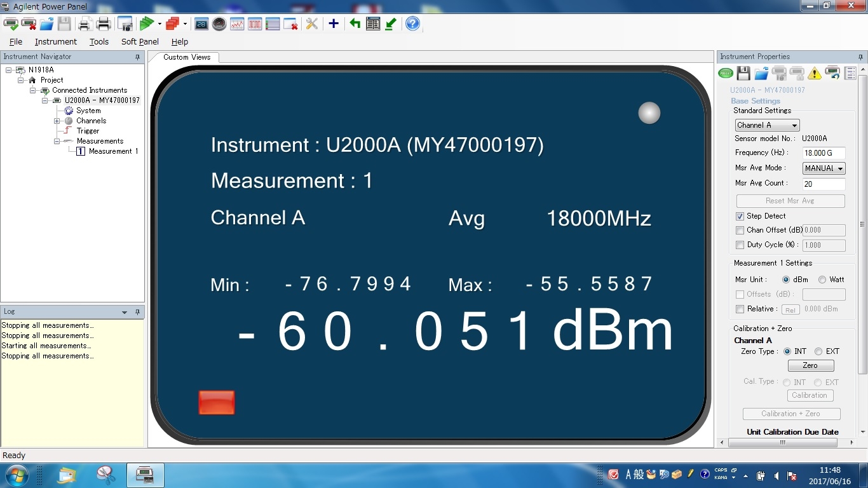Viewport: 868px width, 488px height.
Task: Click the instrument refresh icon in properties toolbar
Action: point(832,73)
